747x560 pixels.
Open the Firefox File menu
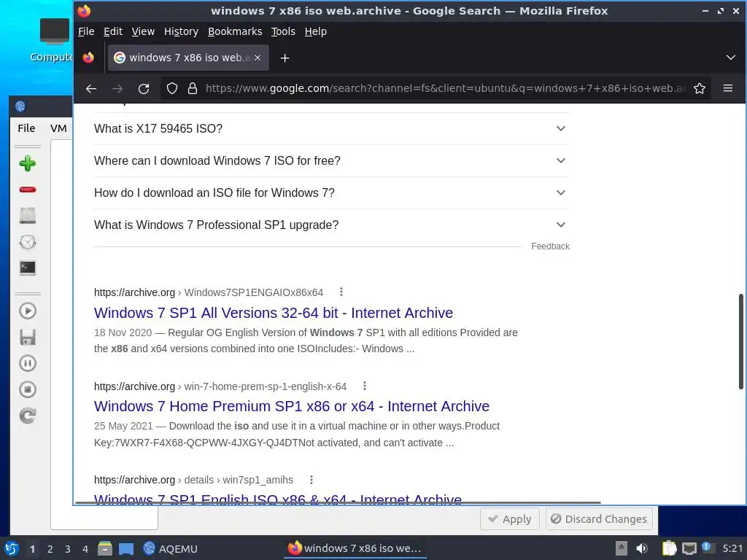[86, 31]
